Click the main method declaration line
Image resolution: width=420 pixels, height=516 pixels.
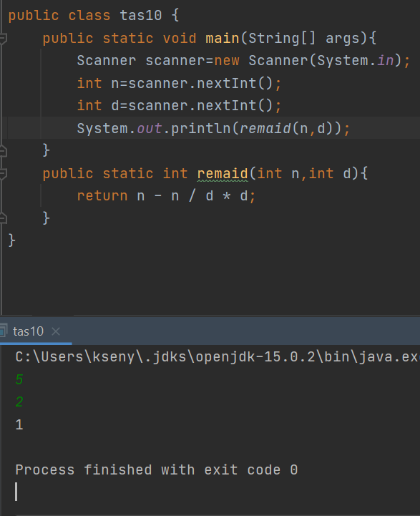tap(210, 38)
